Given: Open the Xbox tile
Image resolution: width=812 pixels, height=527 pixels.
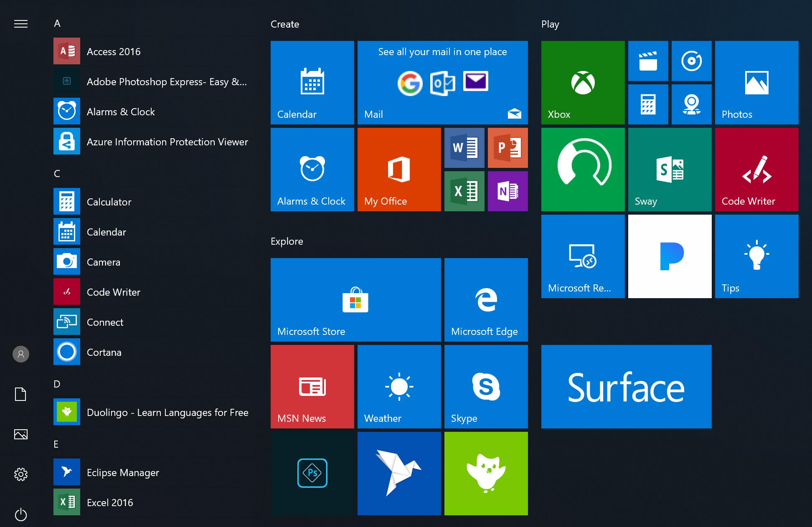Looking at the screenshot, I should click(x=583, y=82).
